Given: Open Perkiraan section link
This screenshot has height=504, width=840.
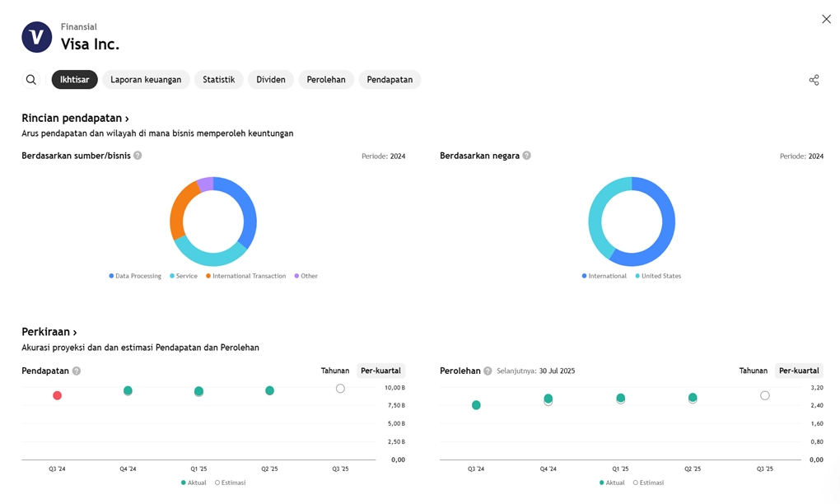Looking at the screenshot, I should coord(49,332).
